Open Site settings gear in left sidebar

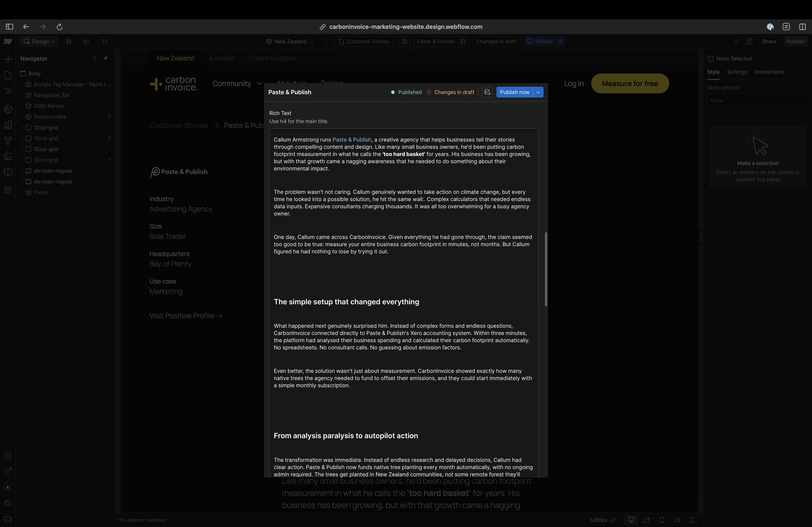8,456
